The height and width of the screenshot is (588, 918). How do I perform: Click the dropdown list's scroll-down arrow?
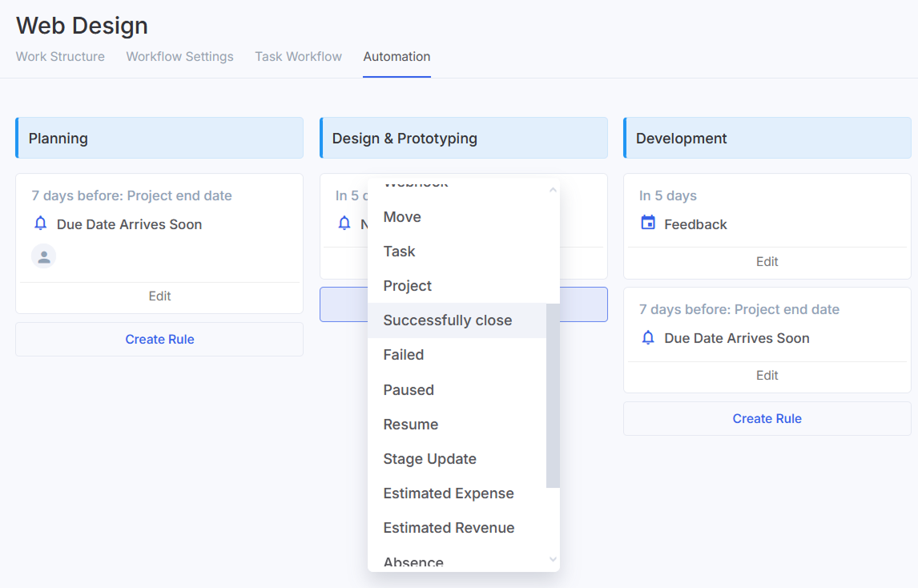[x=552, y=559]
